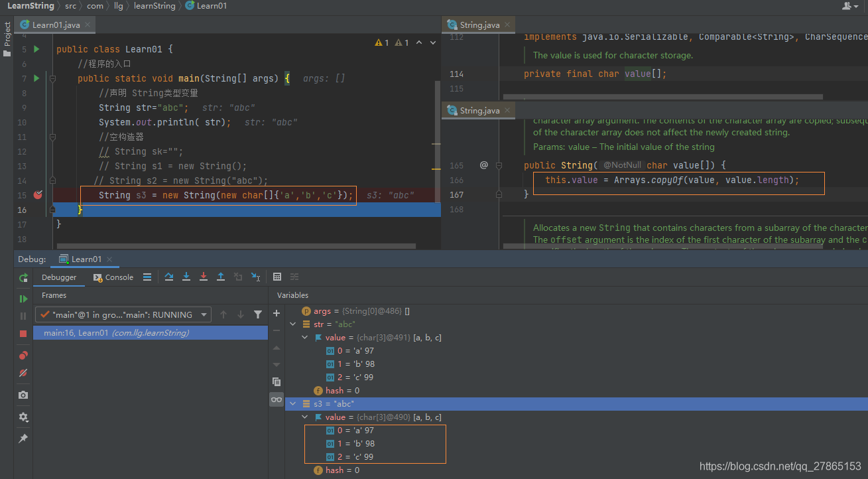The width and height of the screenshot is (868, 479).
Task: Open the Evaluate Expression calculator icon
Action: point(277,277)
